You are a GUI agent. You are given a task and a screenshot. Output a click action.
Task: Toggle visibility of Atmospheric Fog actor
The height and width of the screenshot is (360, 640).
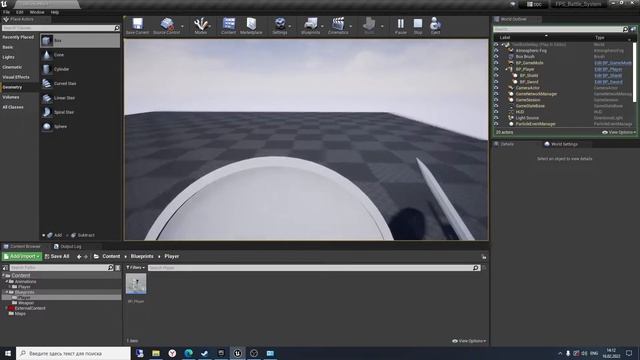point(496,51)
